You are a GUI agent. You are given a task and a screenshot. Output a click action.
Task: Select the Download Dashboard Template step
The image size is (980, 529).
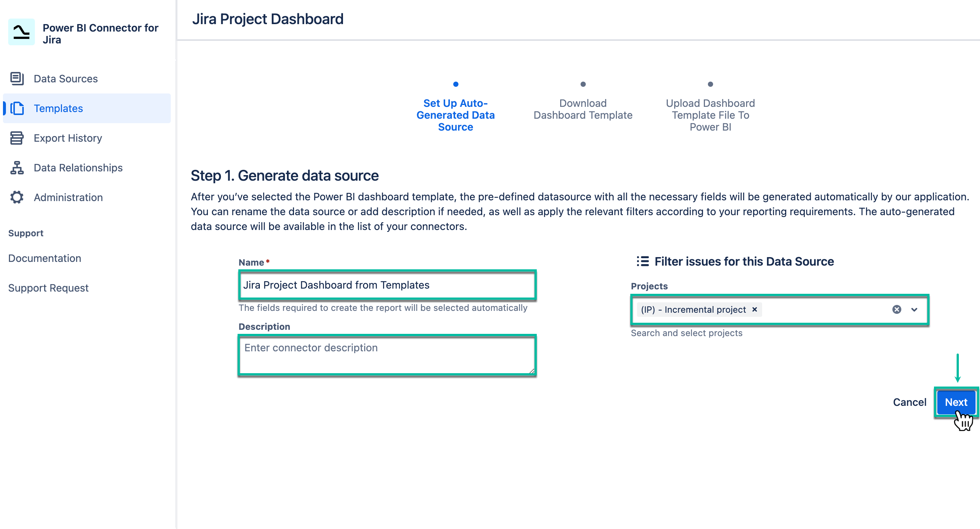point(582,109)
